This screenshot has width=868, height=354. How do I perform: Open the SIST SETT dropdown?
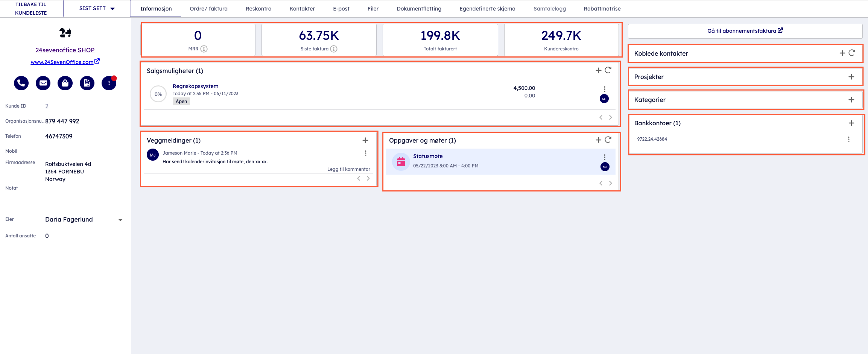pos(97,9)
